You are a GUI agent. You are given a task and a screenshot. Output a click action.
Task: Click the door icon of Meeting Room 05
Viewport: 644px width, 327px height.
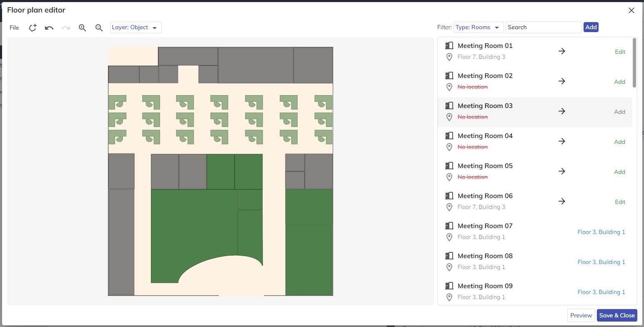pos(449,166)
